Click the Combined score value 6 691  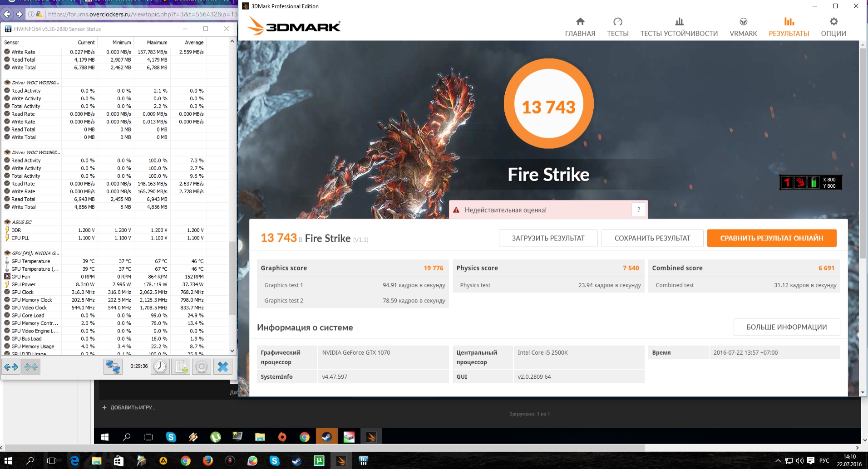826,268
